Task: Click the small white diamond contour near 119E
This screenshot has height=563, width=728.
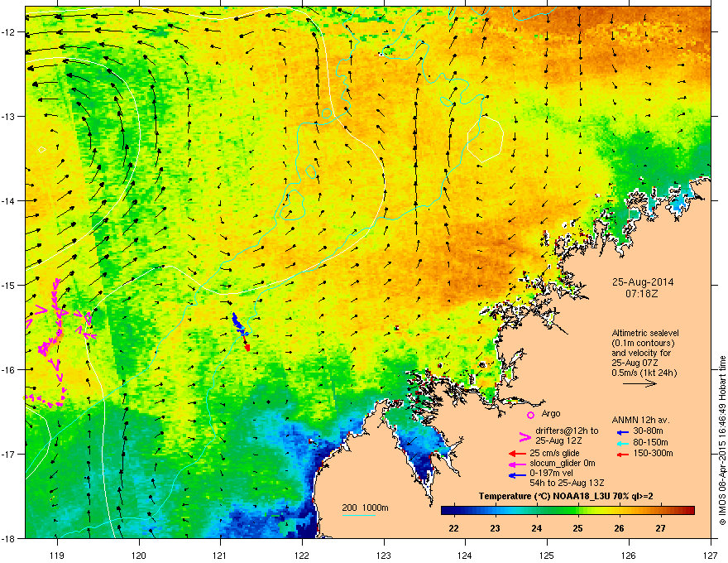Action: point(42,150)
